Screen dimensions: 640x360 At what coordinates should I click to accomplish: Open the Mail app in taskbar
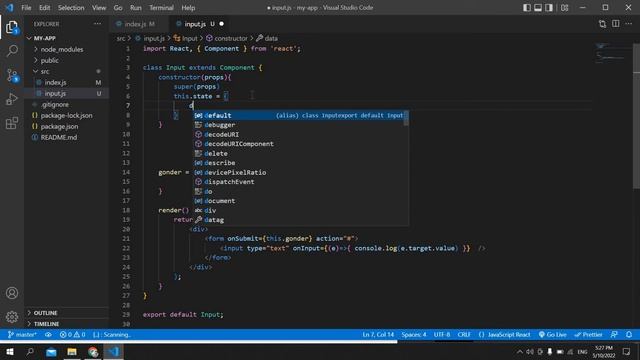coord(51,351)
